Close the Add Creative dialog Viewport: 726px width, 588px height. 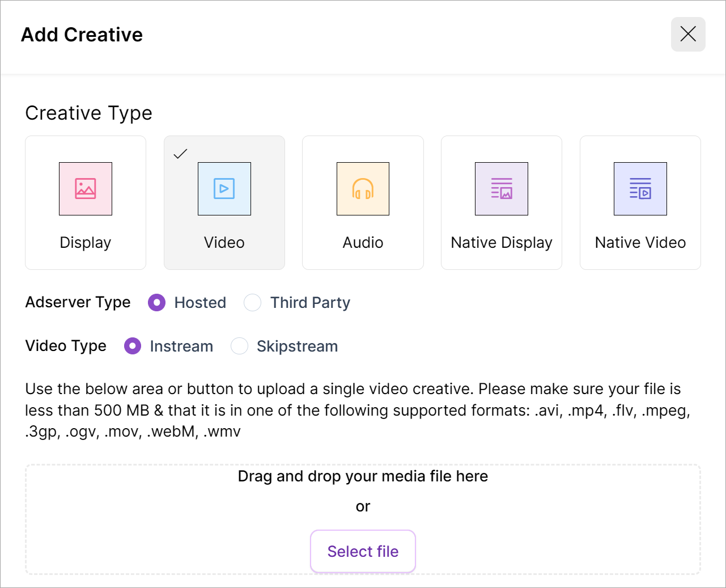(688, 35)
